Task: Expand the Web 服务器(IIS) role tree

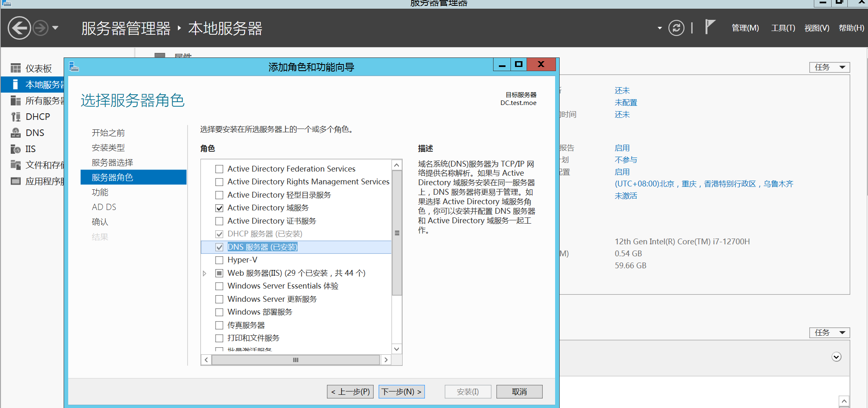Action: 205,273
